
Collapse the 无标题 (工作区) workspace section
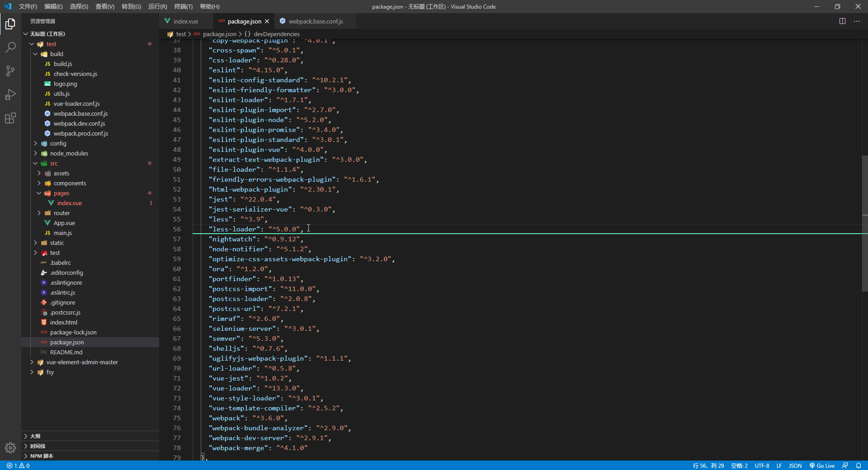pos(90,34)
